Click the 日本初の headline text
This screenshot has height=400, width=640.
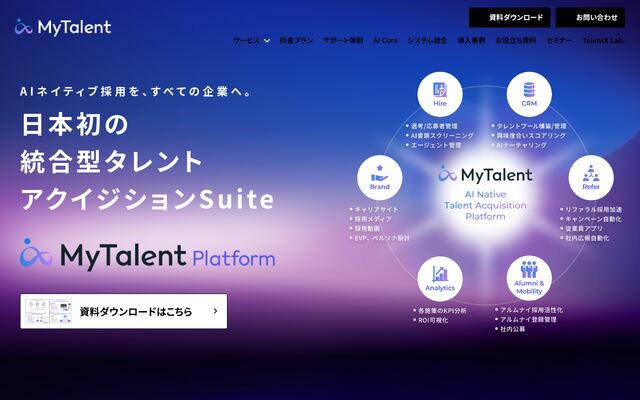pyautogui.click(x=75, y=124)
